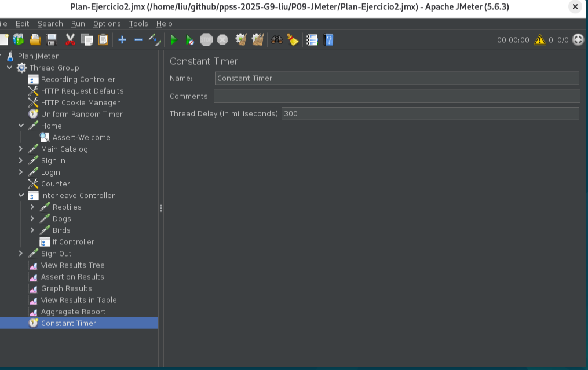Select HTTP Cookie Manager in the tree
This screenshot has width=588, height=370.
[81, 102]
